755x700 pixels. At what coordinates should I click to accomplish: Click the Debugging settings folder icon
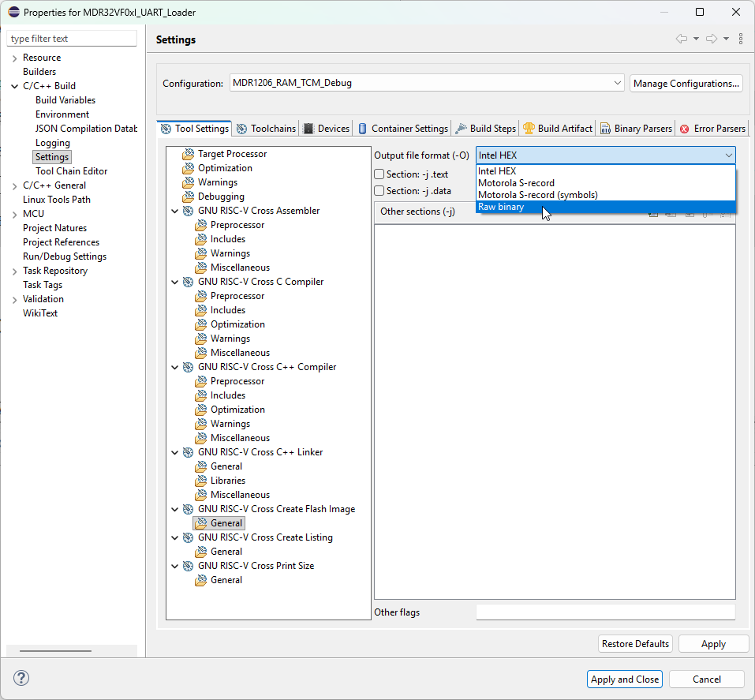188,197
